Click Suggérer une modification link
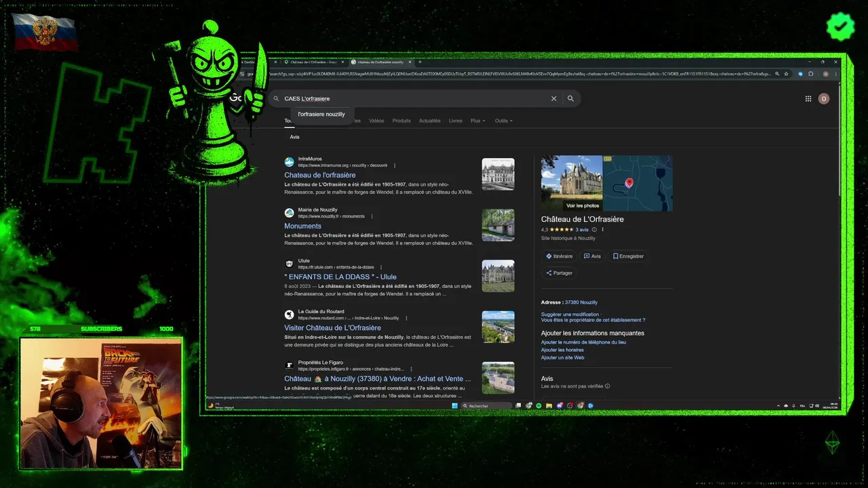This screenshot has width=868, height=488. point(570,314)
